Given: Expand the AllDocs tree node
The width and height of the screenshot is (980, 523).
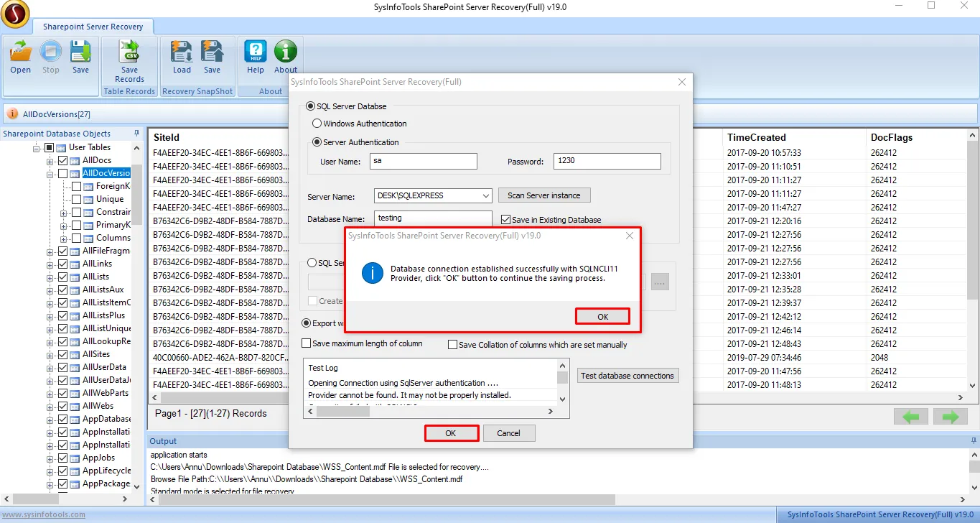Looking at the screenshot, I should 50,160.
